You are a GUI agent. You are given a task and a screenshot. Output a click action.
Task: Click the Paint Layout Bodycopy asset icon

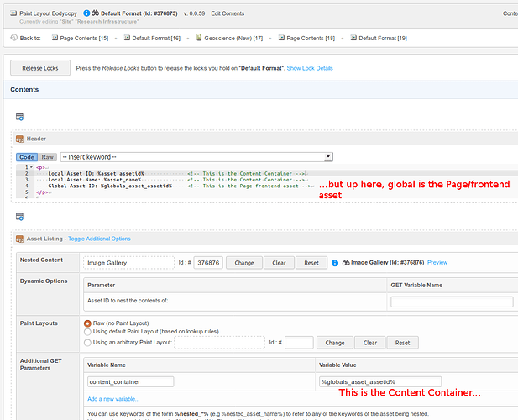tap(13, 13)
